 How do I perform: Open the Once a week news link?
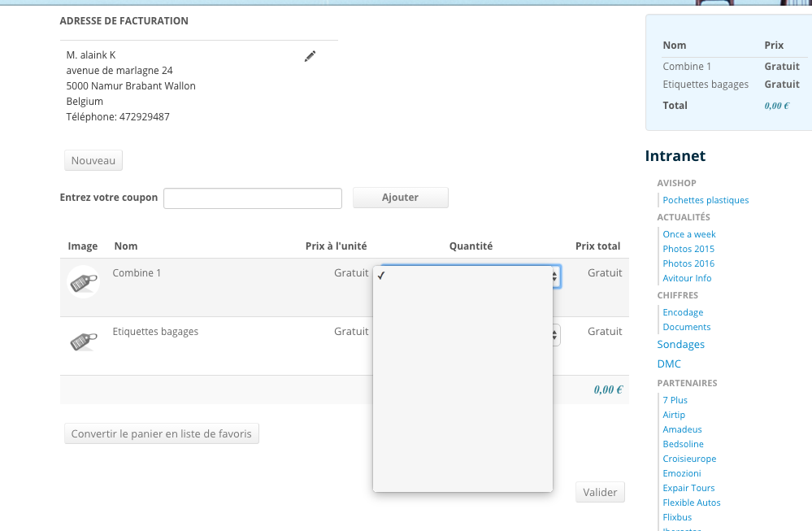[689, 234]
